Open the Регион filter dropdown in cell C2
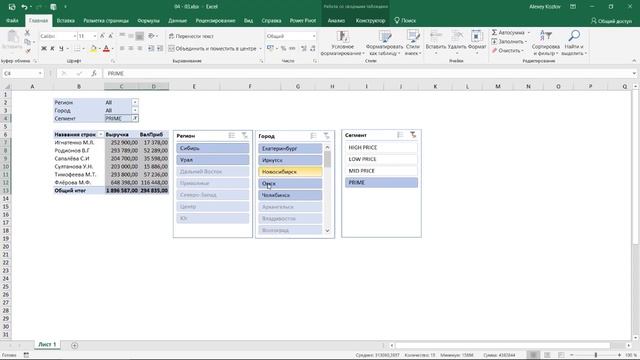This screenshot has width=640, height=360. [x=135, y=102]
